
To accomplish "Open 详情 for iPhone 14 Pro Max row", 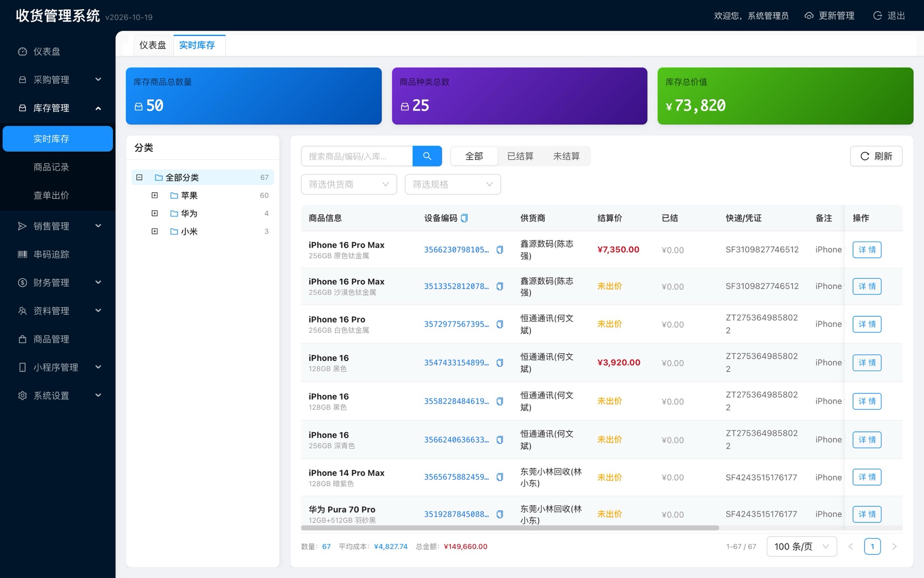I will (867, 477).
